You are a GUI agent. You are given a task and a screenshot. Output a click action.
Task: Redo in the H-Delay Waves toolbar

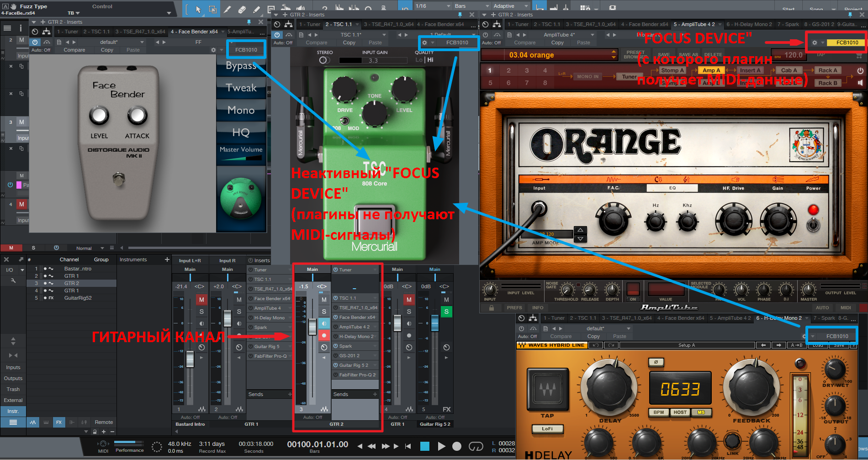coord(611,345)
